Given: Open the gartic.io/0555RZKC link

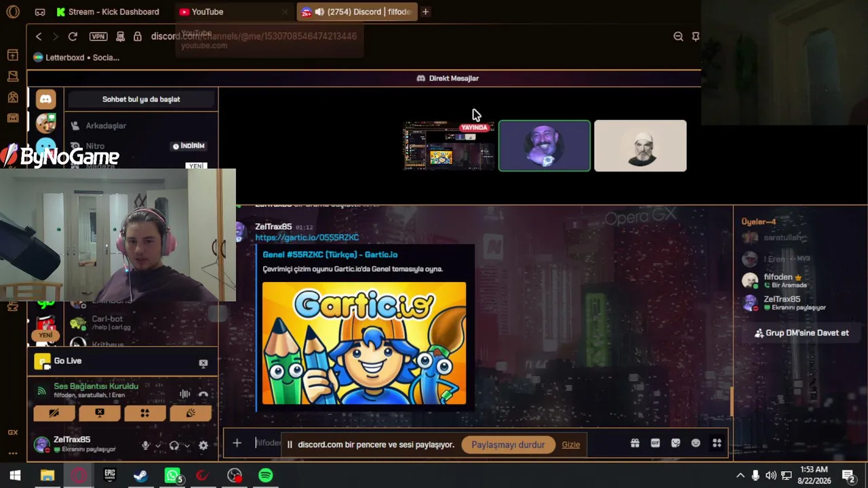Looking at the screenshot, I should click(x=307, y=237).
